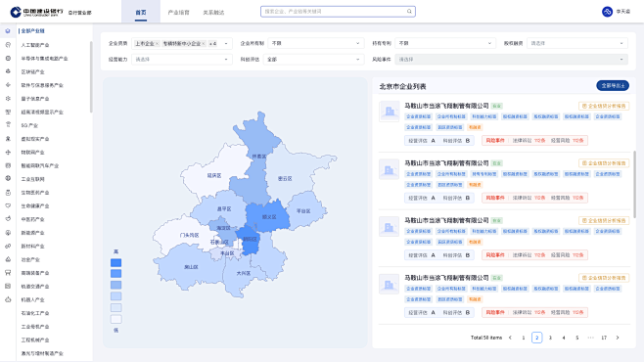644x362 pixels.
Task: Click the previous page arrow
Action: [x=510, y=338]
